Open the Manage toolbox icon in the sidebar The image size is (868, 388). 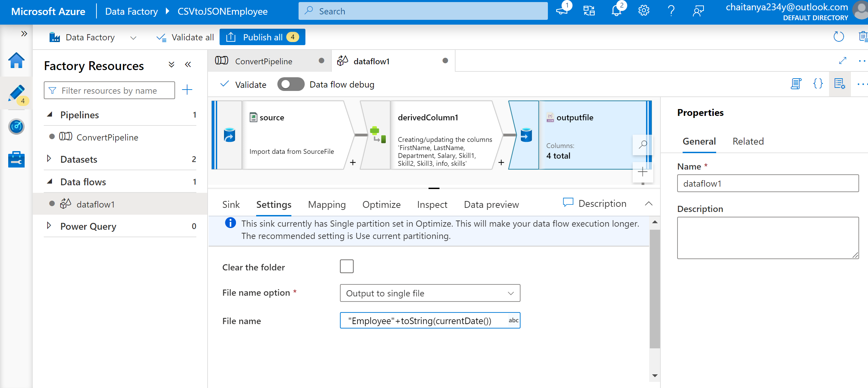(x=16, y=159)
